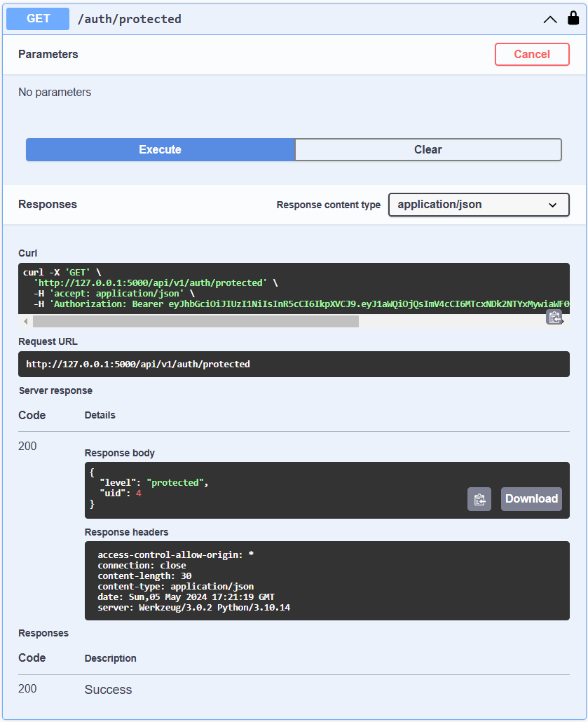The height and width of the screenshot is (722, 588).
Task: Click the Parameters section heading
Action: click(x=48, y=55)
